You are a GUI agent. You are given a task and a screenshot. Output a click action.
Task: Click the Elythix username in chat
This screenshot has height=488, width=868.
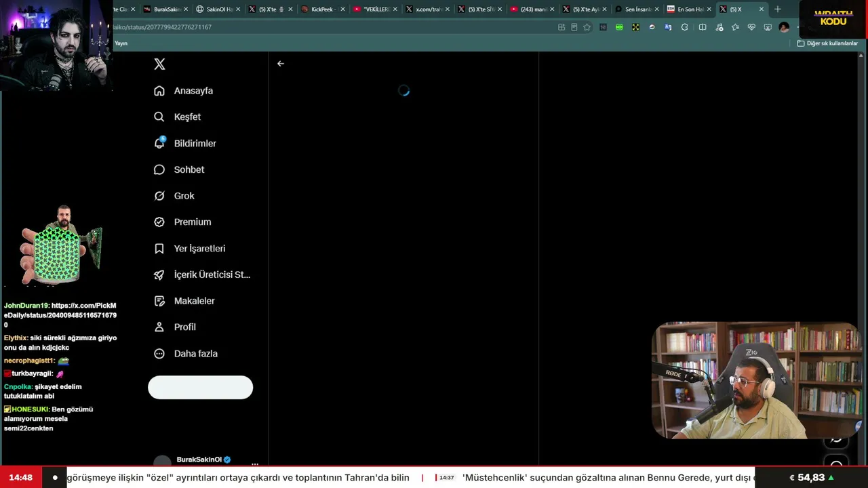(16, 338)
